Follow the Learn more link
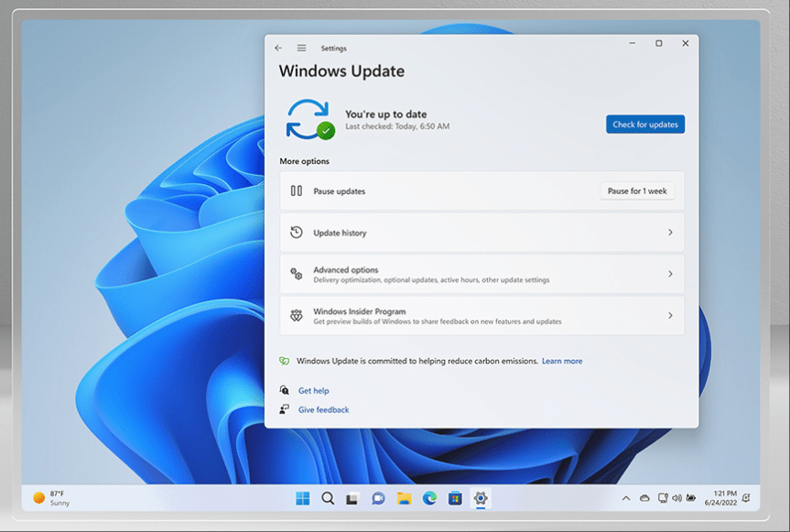The width and height of the screenshot is (790, 532). click(x=562, y=361)
